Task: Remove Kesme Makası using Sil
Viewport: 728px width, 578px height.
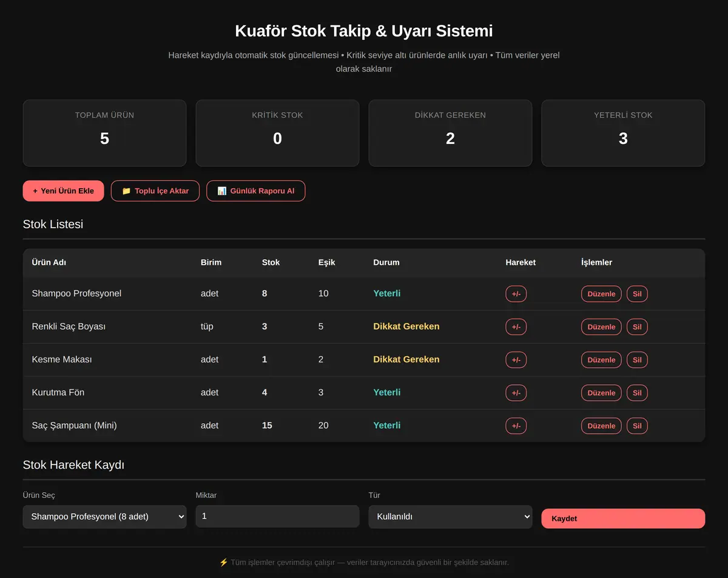Action: (637, 359)
